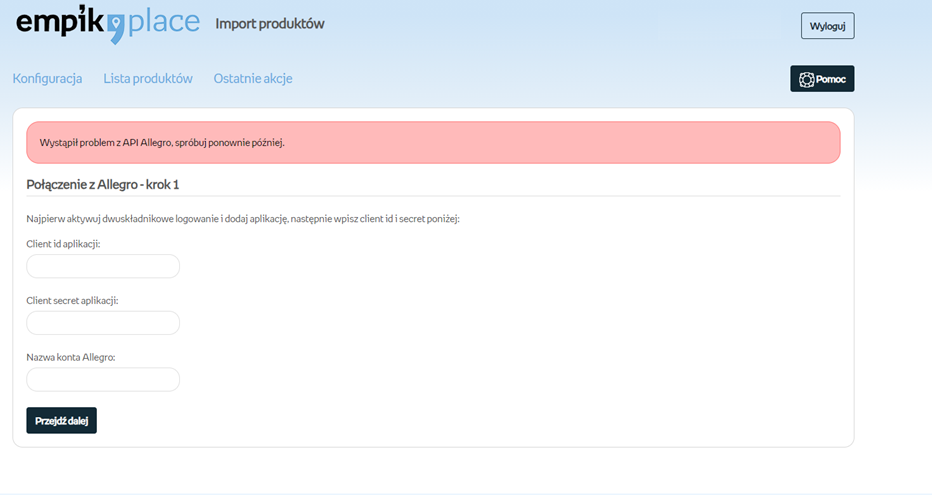
Task: Click the empik place logo
Action: [107, 23]
